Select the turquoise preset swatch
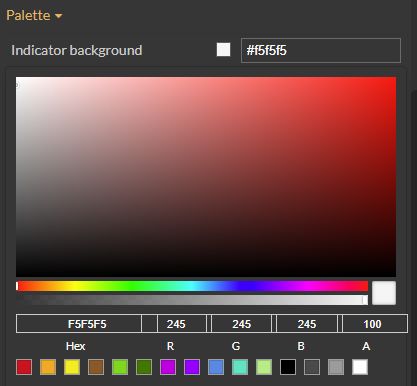Viewport: 417px width, 386px height. [x=240, y=367]
